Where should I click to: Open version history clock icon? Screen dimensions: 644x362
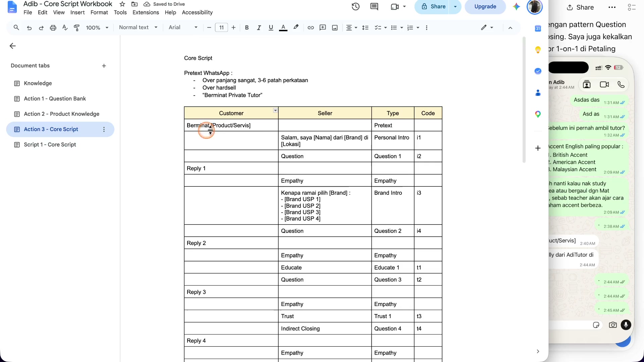(356, 6)
